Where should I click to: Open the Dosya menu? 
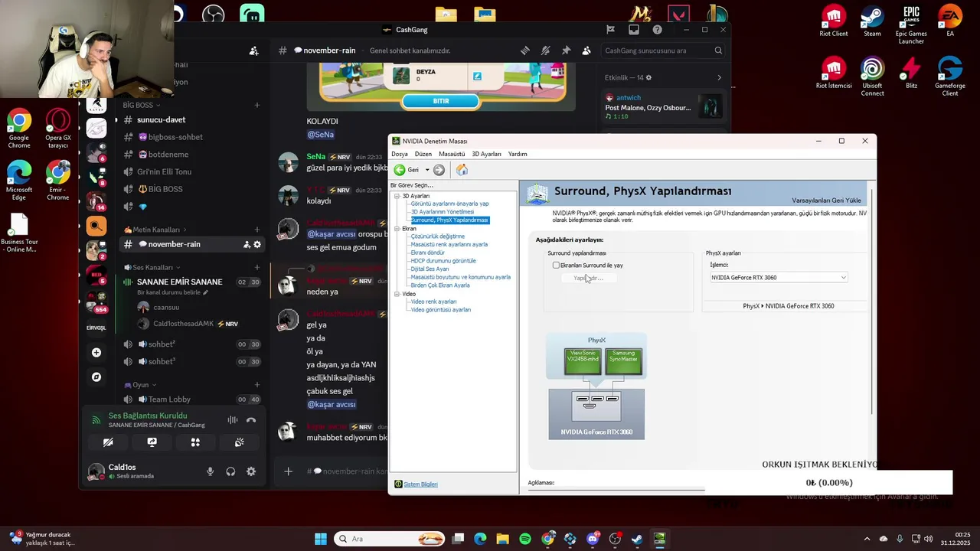point(400,154)
